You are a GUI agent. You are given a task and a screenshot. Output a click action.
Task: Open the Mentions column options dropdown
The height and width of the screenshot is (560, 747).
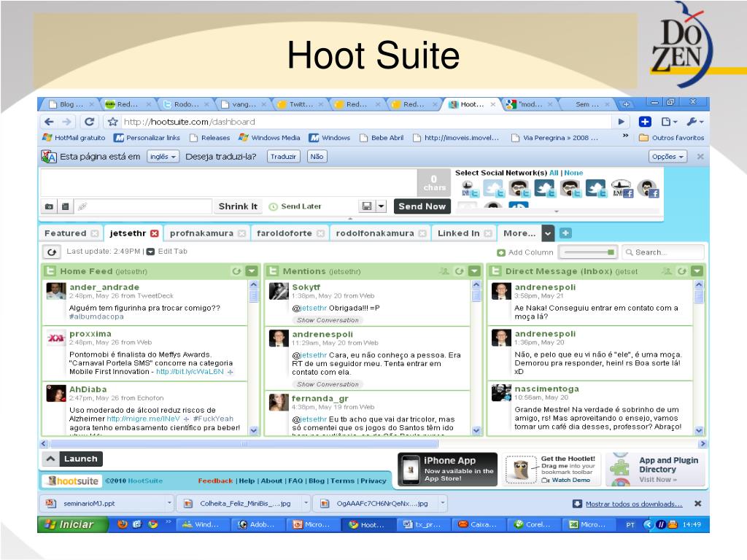(474, 271)
